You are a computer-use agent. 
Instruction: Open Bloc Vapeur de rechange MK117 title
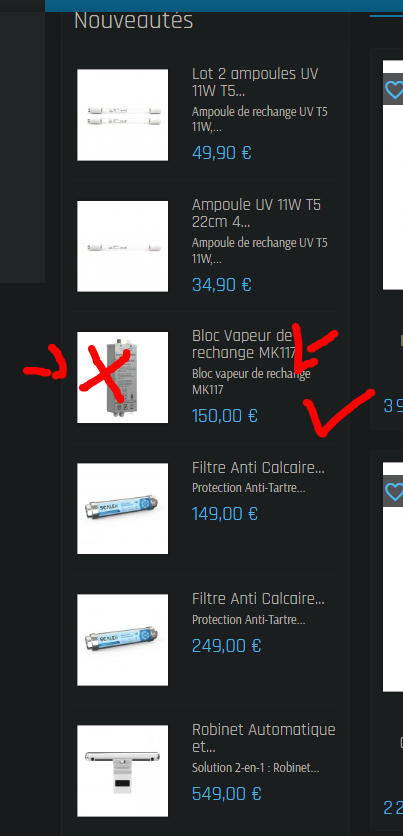pos(244,344)
